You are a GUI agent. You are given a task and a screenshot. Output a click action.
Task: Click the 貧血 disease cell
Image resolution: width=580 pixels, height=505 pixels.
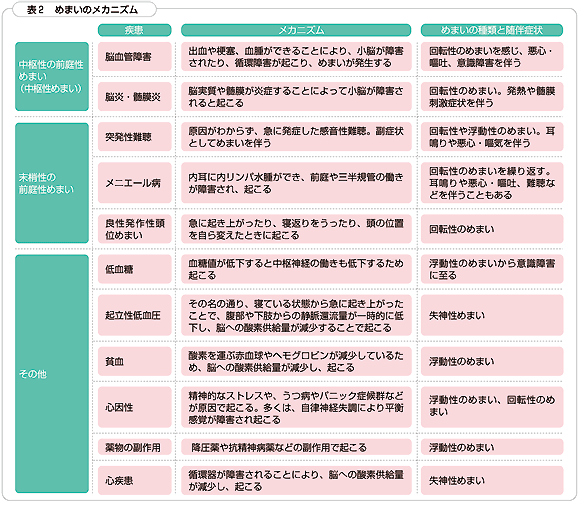tap(134, 361)
